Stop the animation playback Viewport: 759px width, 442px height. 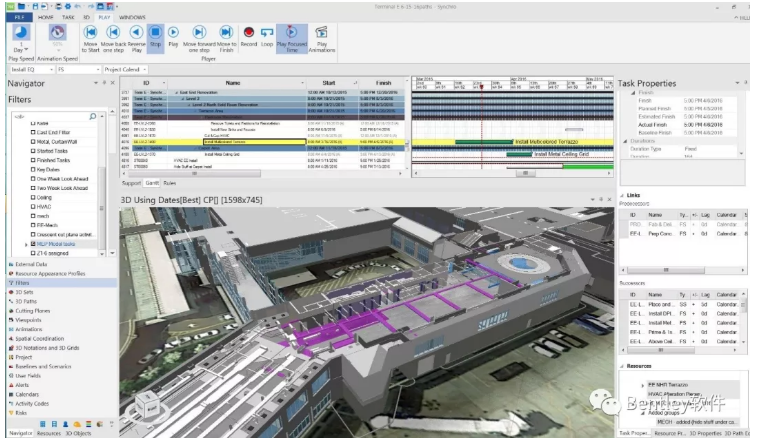[155, 32]
